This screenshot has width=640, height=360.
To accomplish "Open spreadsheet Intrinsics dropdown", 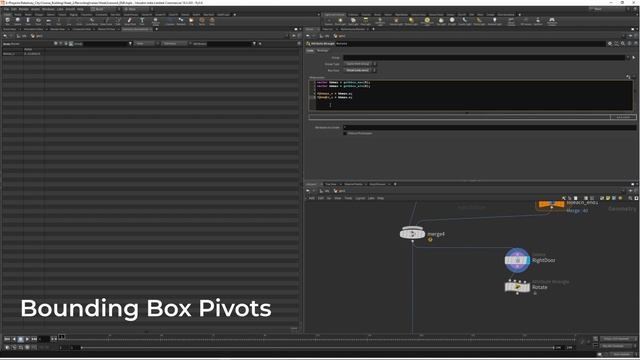I will click(x=175, y=43).
